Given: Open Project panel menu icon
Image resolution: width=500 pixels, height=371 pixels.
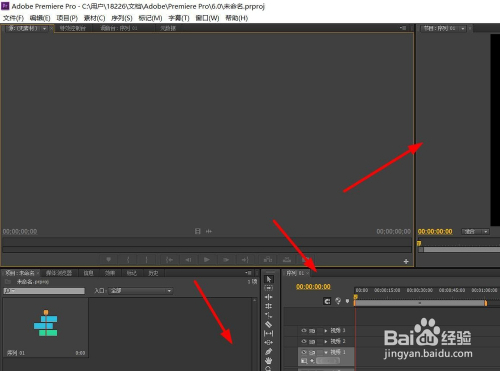Looking at the screenshot, I should click(x=248, y=273).
